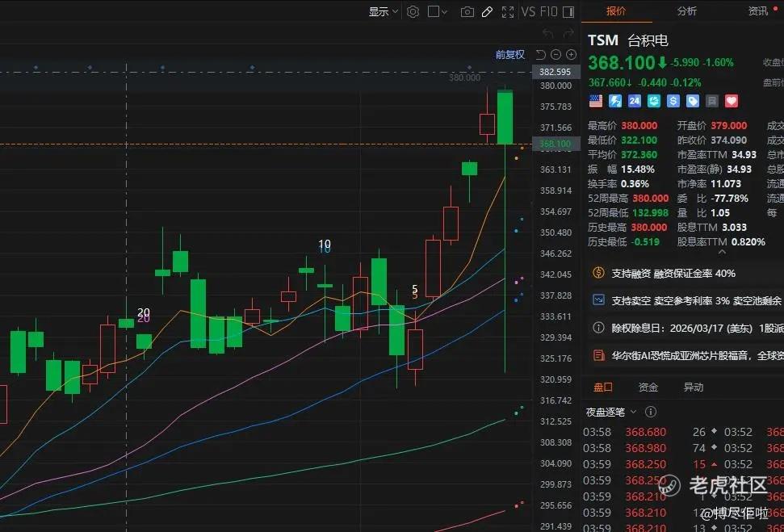Undo the last chart action
This screenshot has height=532, width=784.
click(548, 33)
